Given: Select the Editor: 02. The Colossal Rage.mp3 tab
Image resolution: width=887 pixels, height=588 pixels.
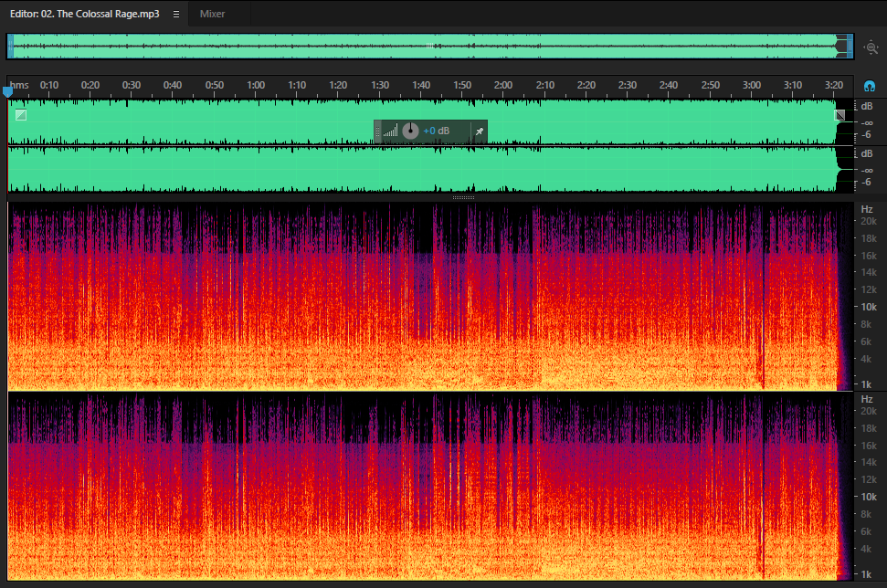Looking at the screenshot, I should click(x=85, y=14).
